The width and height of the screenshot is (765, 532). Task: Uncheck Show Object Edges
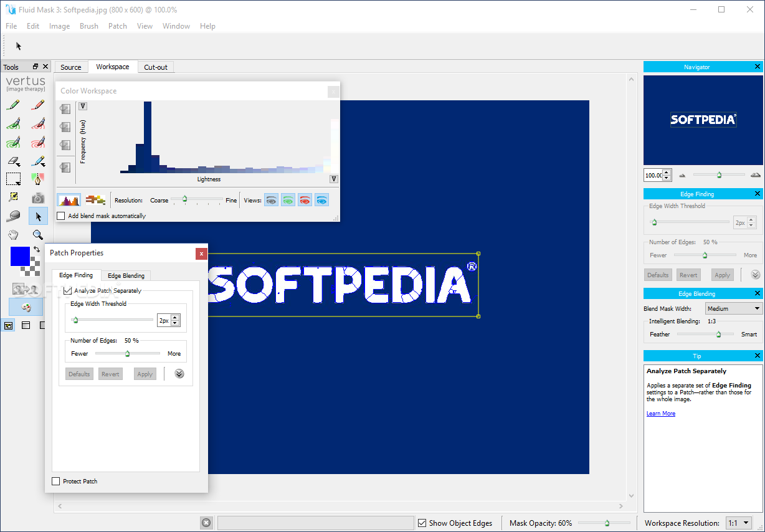click(422, 523)
